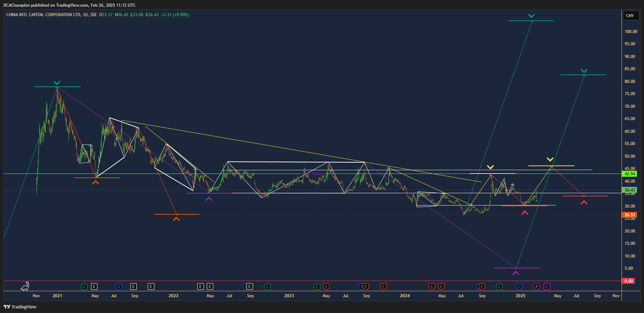Open the red earnings marker after Sep 2023
644x313 pixels.
click(x=383, y=287)
